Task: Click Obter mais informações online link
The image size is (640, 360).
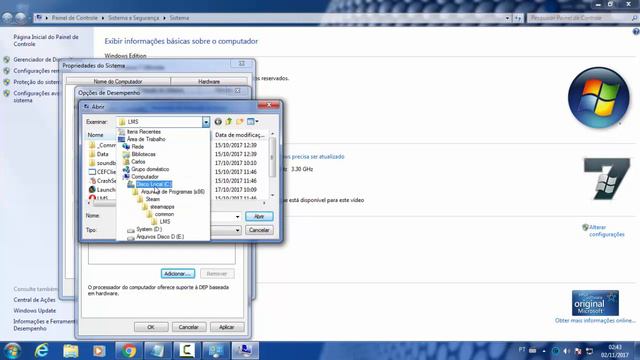Action: [x=595, y=320]
